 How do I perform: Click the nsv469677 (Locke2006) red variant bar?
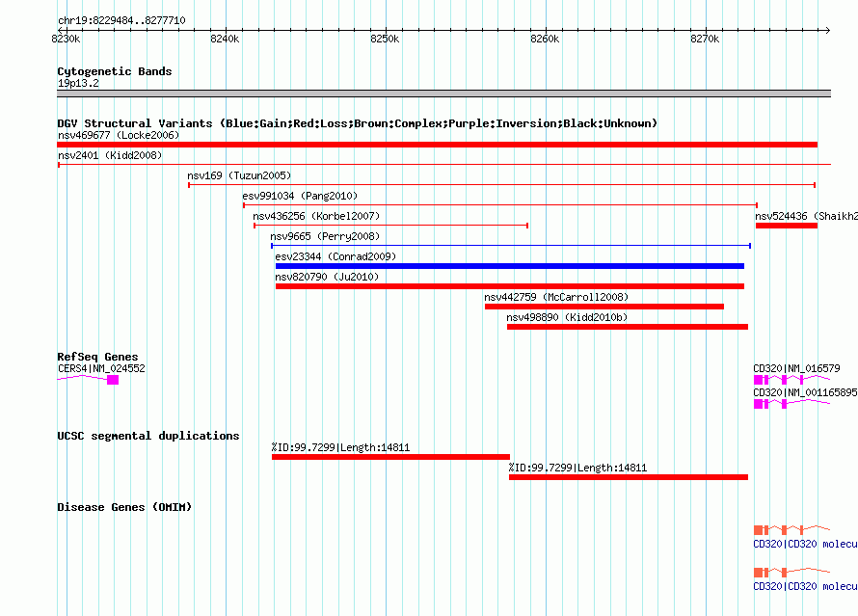438,145
